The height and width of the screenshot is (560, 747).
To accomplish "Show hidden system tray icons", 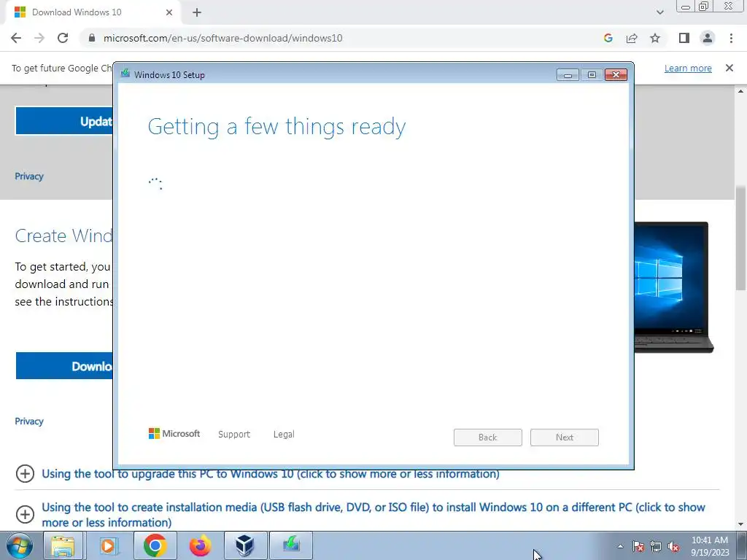I will tap(620, 546).
